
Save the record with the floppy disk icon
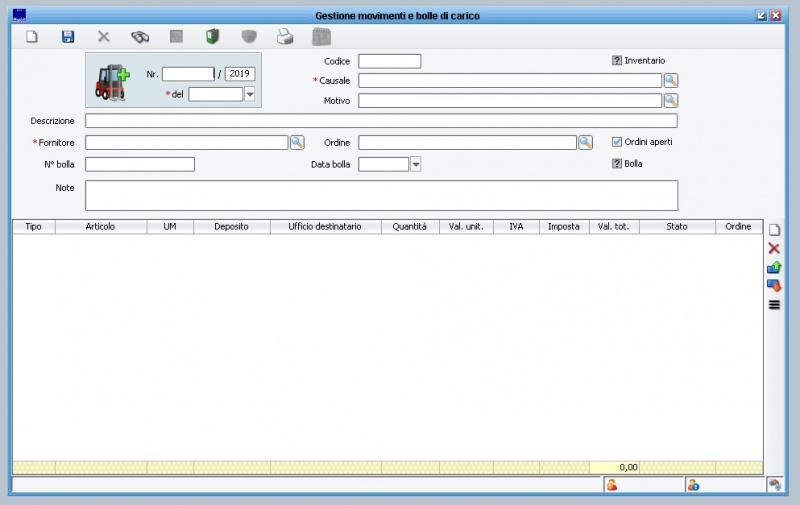(x=68, y=37)
